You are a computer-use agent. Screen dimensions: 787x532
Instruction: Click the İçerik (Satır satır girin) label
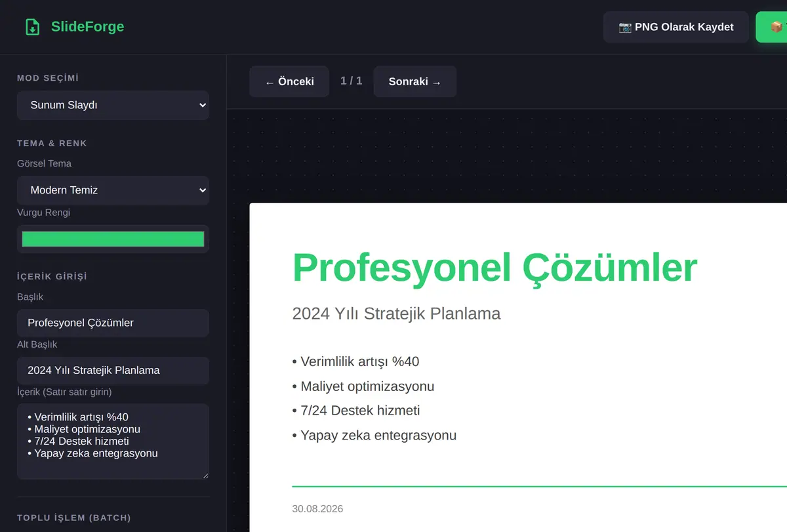coord(64,392)
